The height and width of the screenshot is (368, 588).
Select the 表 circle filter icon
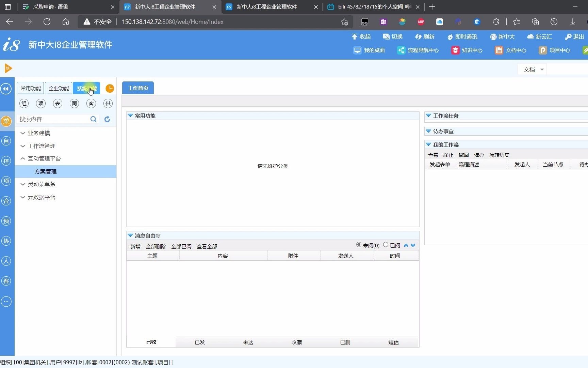click(x=58, y=104)
